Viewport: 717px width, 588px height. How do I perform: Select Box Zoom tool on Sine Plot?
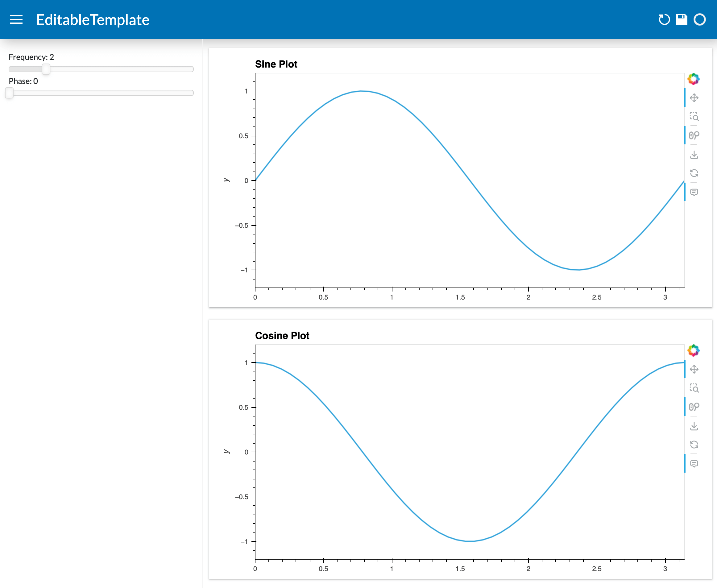pos(694,117)
